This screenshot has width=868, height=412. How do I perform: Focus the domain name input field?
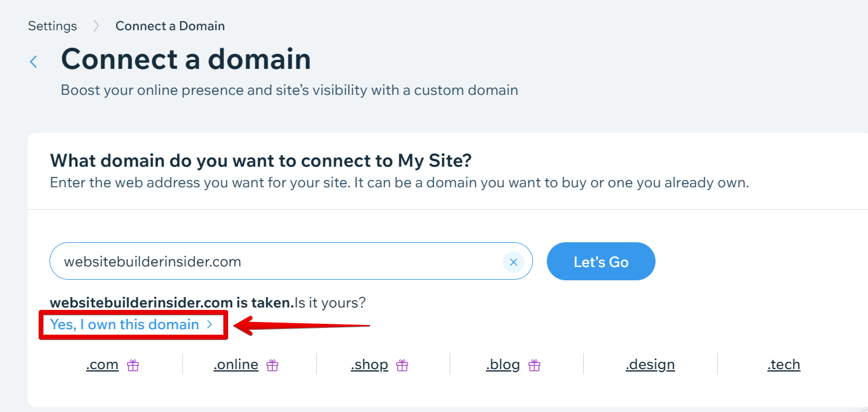[278, 262]
